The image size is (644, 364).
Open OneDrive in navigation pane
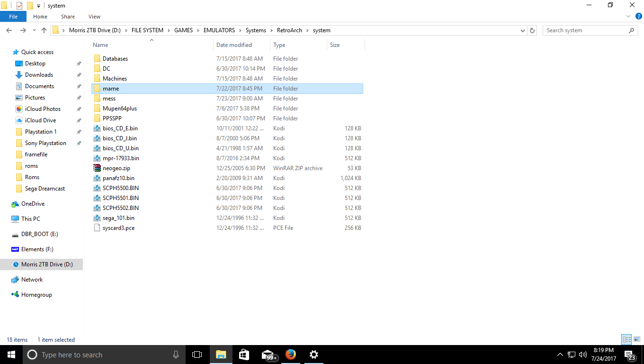coord(28,204)
